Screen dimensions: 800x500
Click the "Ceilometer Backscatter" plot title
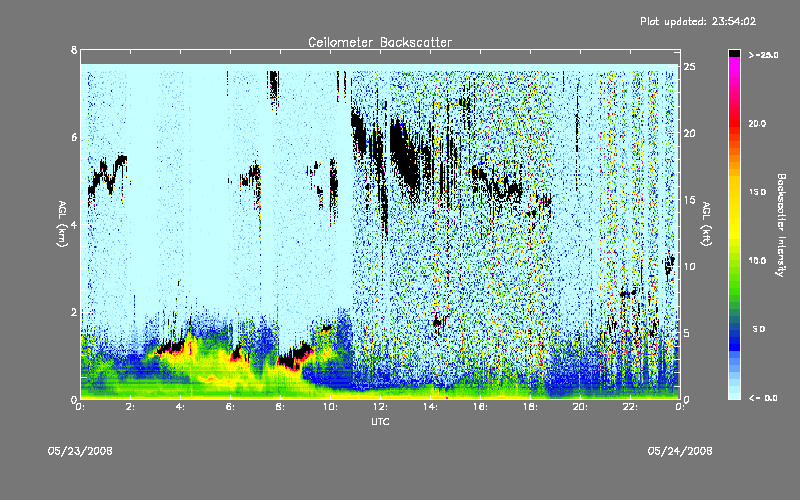coord(380,42)
